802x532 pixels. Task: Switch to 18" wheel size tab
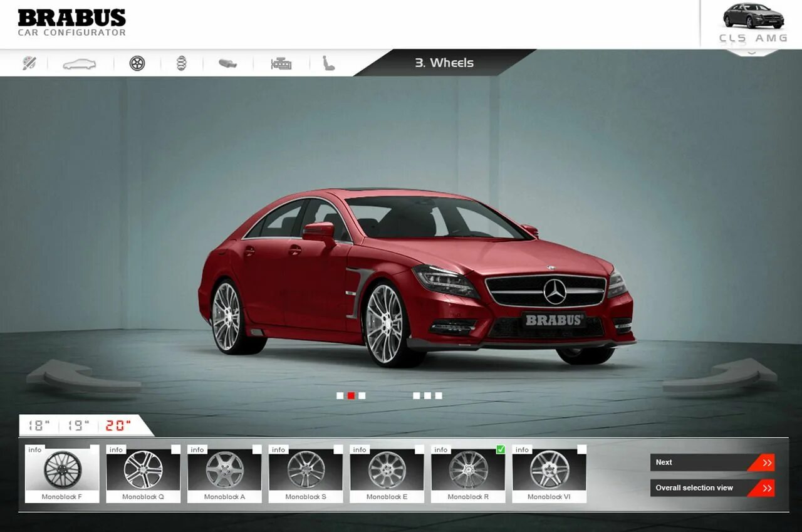(39, 425)
